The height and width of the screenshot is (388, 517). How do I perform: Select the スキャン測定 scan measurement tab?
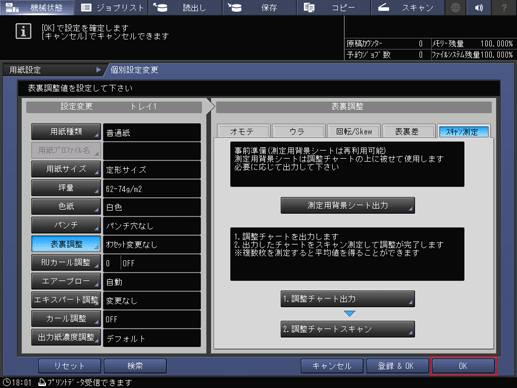click(x=464, y=131)
